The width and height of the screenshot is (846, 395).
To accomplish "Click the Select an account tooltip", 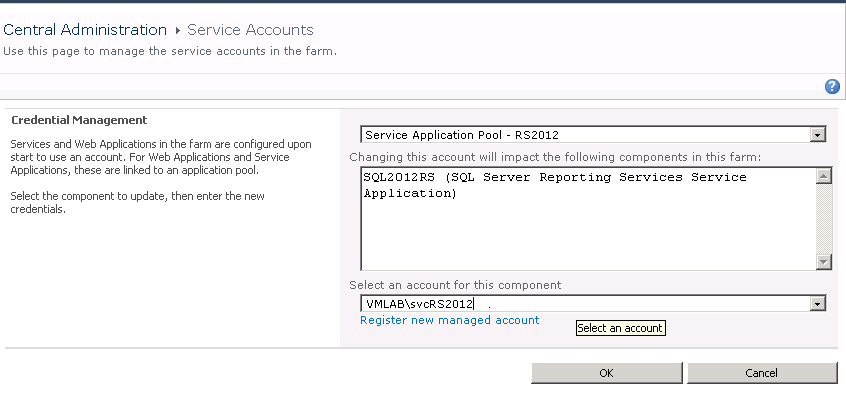I will [620, 328].
